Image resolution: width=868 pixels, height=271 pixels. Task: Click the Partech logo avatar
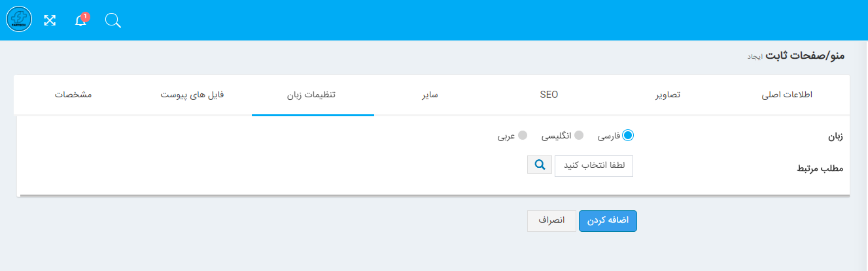19,20
